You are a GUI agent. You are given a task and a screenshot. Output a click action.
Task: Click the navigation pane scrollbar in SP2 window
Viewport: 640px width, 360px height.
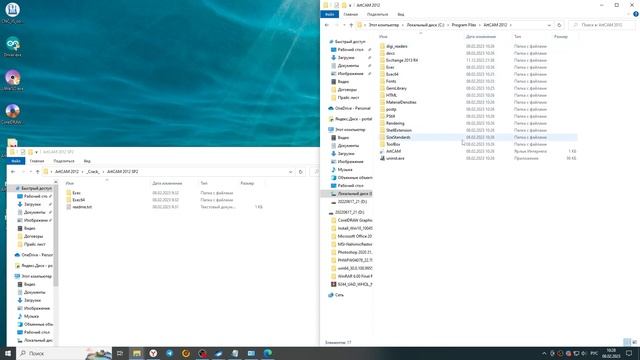(56, 235)
